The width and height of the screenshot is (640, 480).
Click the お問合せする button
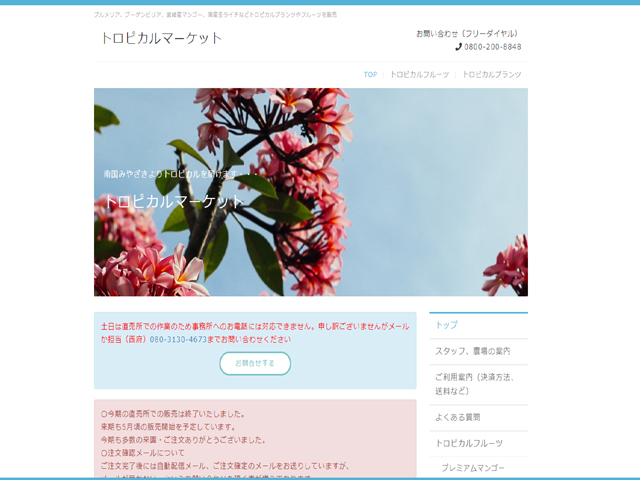coord(255,363)
